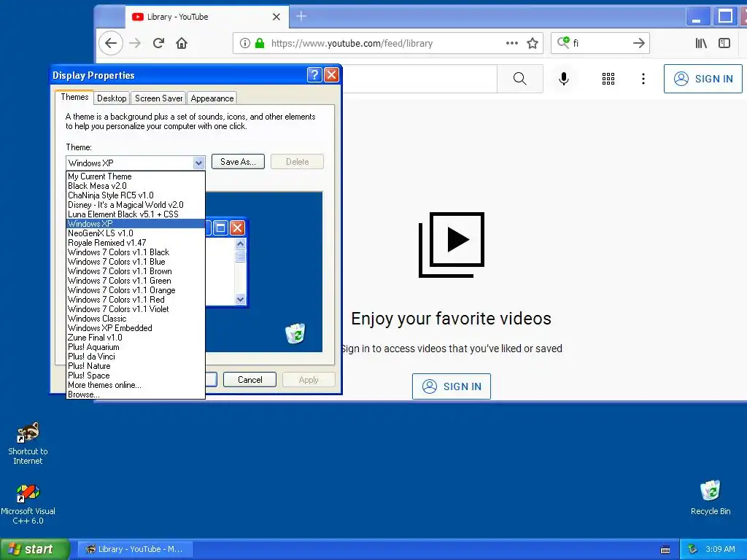Viewport: 747px width, 560px height.
Task: Open Shortcut to Internet desktop icon
Action: (x=28, y=443)
